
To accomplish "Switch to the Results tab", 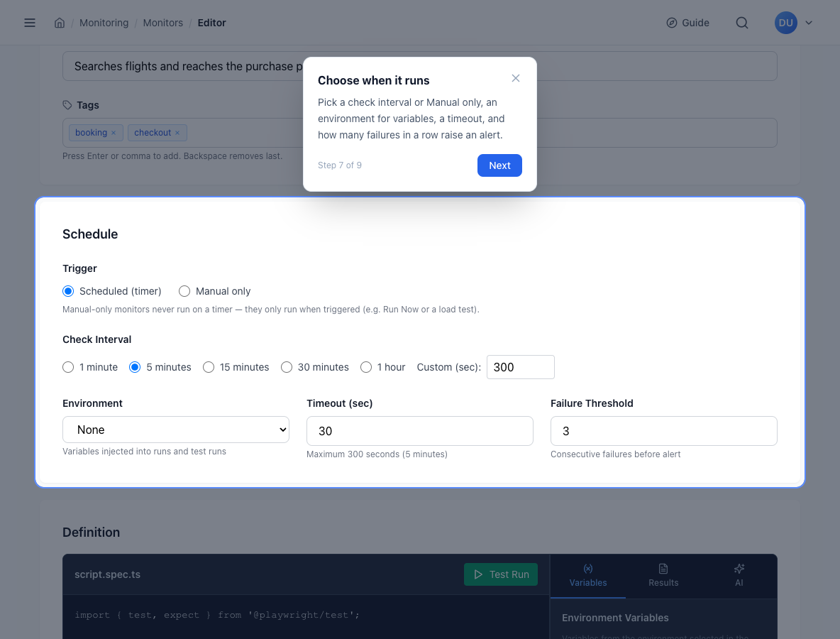I will (x=663, y=576).
